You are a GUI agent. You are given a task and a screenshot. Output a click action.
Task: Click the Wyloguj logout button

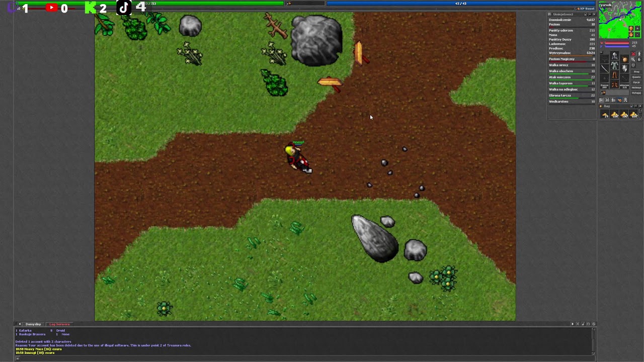click(x=636, y=93)
